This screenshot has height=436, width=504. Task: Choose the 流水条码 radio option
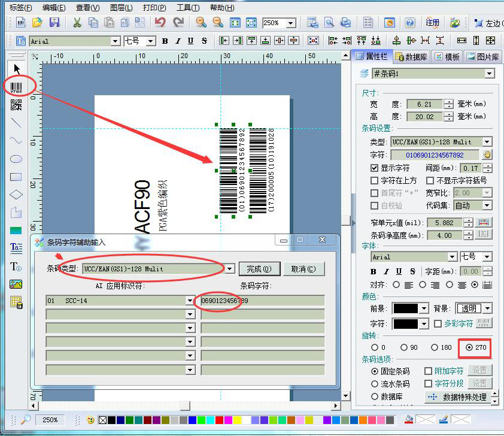(x=375, y=383)
